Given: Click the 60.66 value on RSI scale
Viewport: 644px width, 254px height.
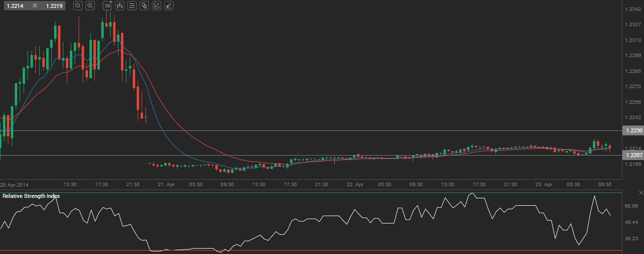Looking at the screenshot, I should coord(632,206).
